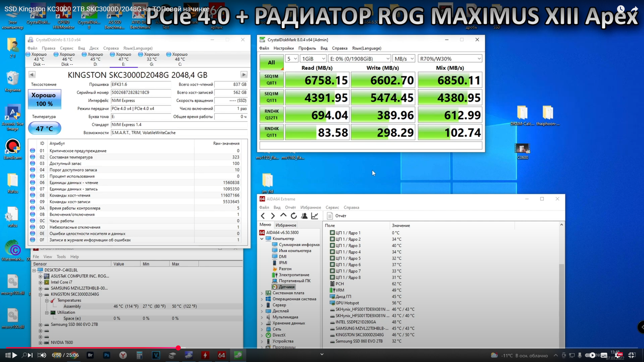Viewport: 644px width, 362px height.
Task: Expand DirectX node in AIDA64
Action: [262, 335]
